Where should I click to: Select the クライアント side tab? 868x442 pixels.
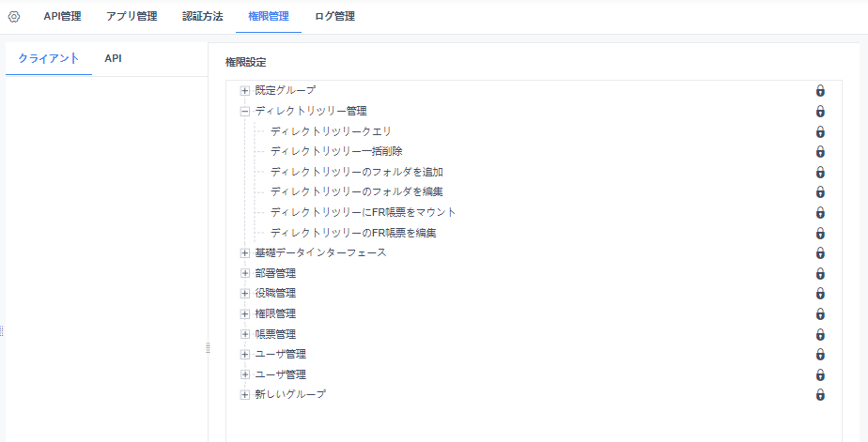click(x=49, y=58)
